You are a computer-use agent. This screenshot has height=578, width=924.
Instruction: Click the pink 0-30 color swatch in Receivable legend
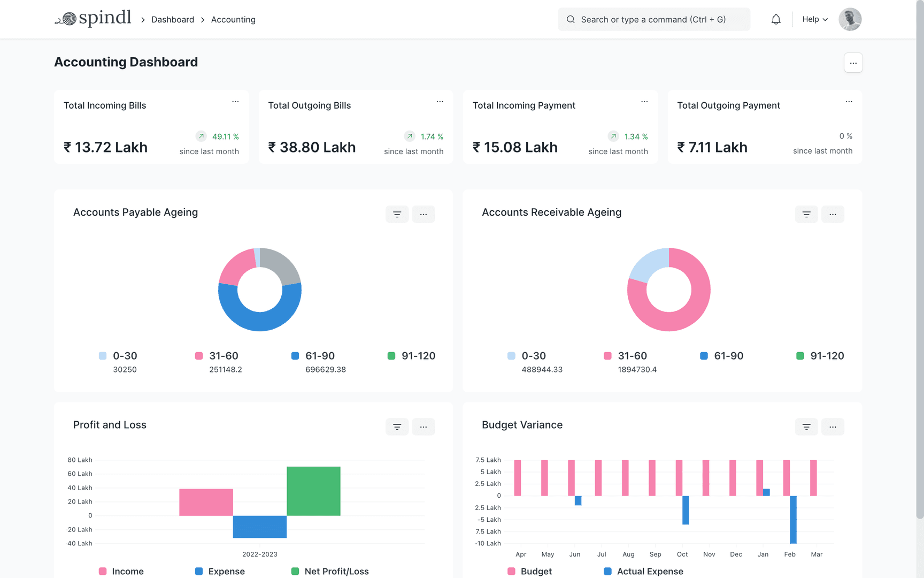point(511,355)
